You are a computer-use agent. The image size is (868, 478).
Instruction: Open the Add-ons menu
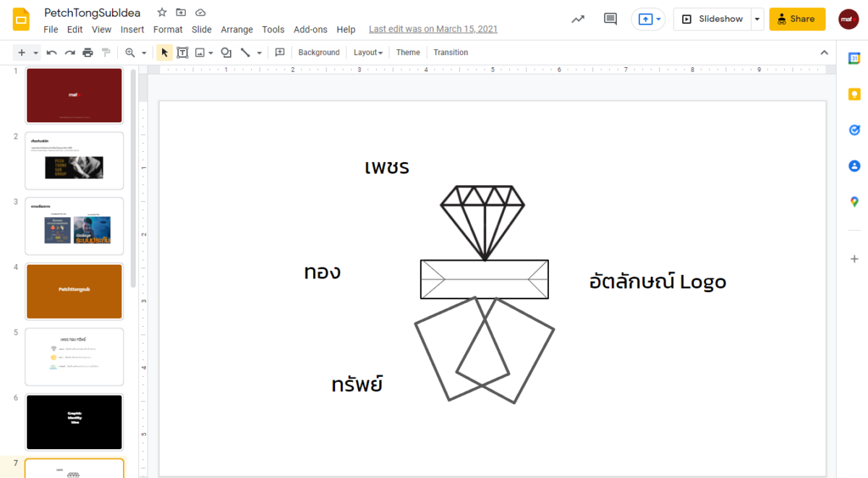pyautogui.click(x=310, y=29)
